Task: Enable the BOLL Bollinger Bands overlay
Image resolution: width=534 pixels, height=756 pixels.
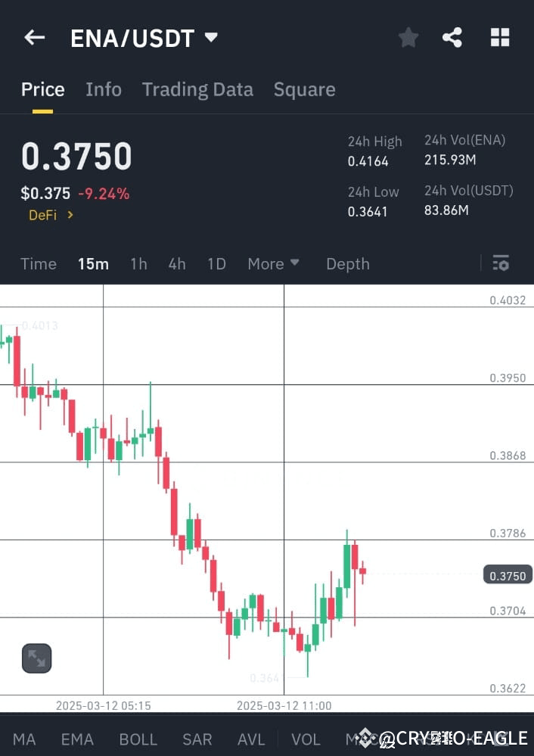Action: click(138, 739)
